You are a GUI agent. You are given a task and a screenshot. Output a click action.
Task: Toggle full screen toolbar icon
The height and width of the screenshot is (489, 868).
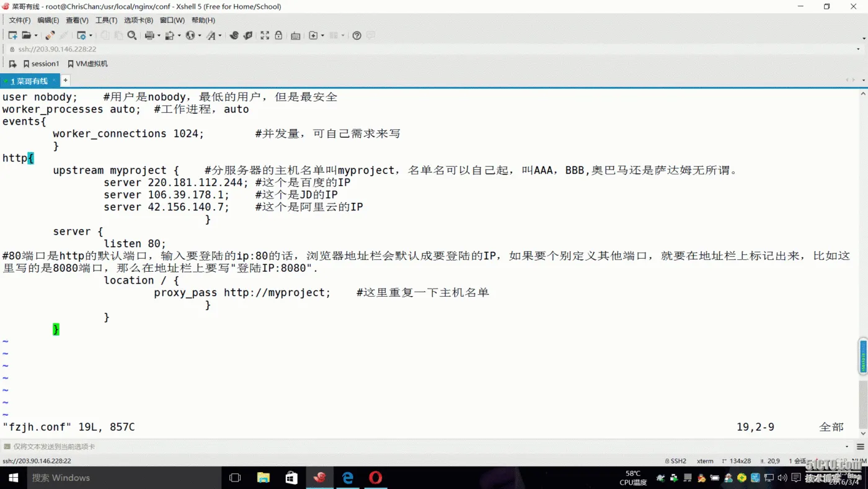265,35
